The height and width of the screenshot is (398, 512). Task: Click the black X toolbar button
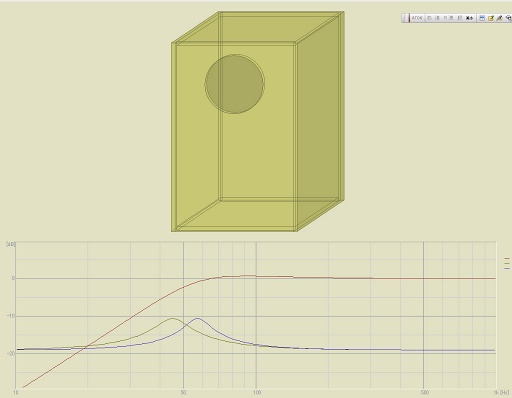tap(468, 18)
